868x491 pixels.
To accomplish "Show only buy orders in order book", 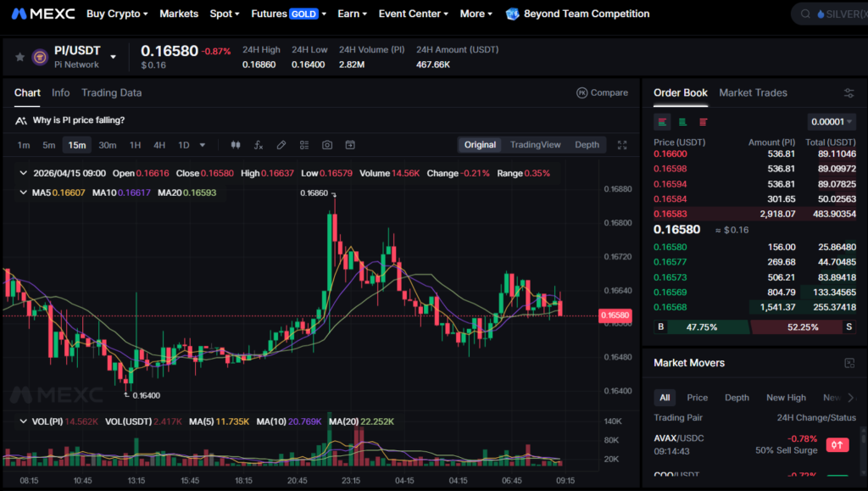I will [x=682, y=122].
